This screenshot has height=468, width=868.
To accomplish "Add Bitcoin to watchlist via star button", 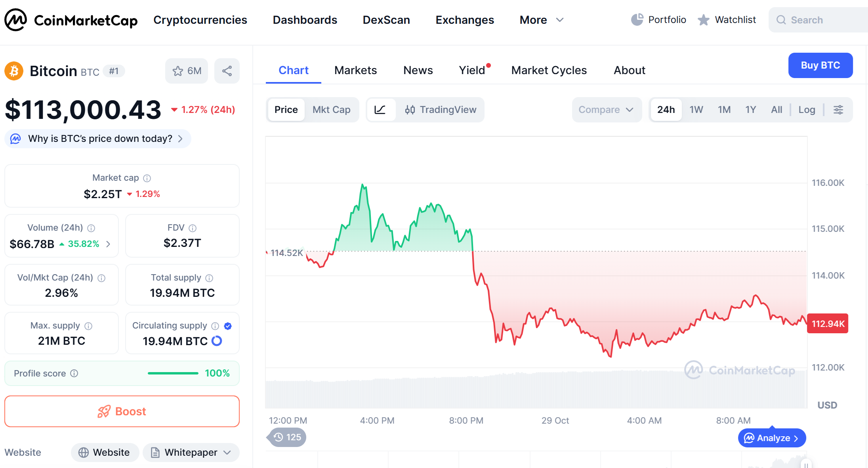I will [187, 71].
